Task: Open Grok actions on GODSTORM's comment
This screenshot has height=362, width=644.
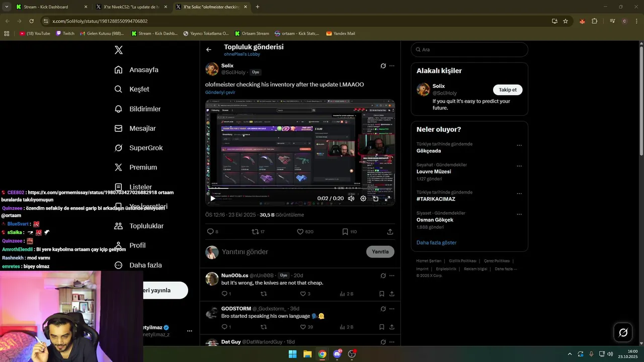Action: coord(383,309)
